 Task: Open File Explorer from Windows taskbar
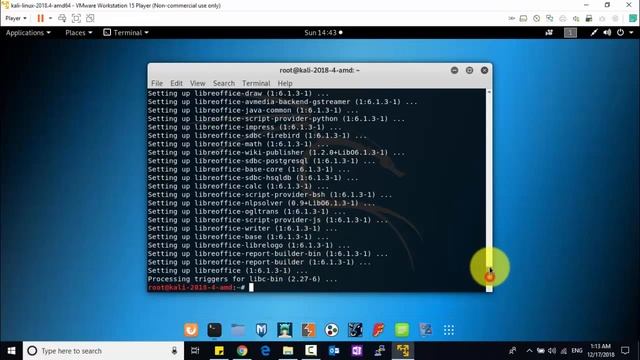[288, 351]
